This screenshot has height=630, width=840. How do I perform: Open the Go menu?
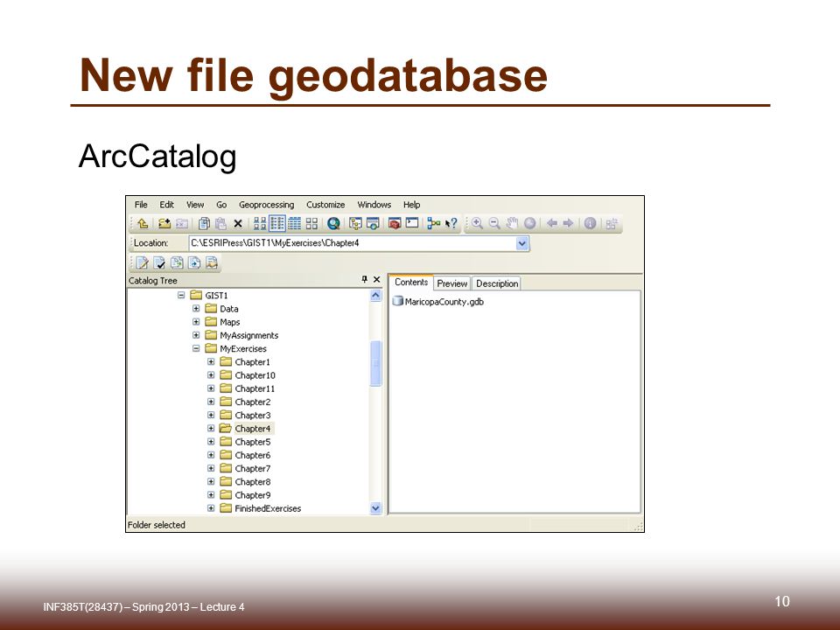[221, 205]
